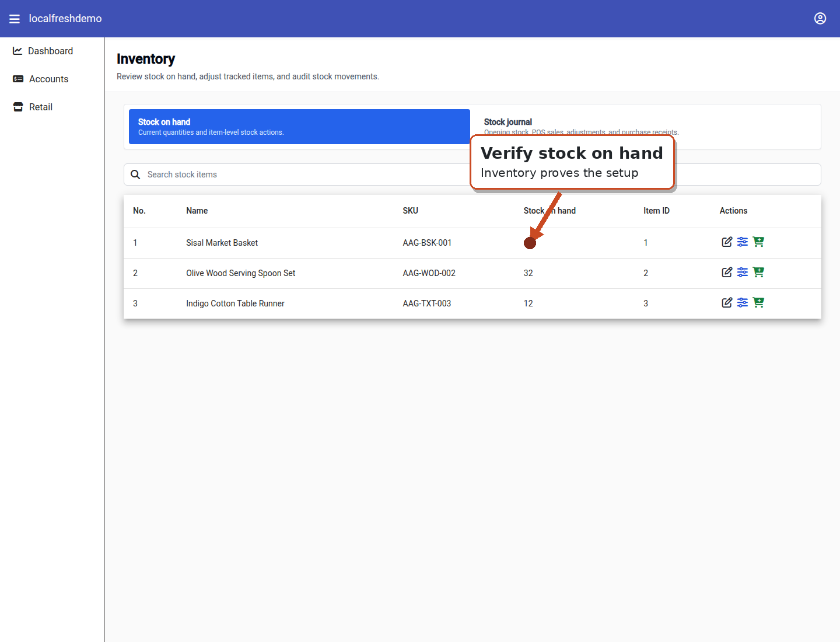Switch to the Stock on hand tab
The width and height of the screenshot is (840, 642).
click(x=299, y=127)
